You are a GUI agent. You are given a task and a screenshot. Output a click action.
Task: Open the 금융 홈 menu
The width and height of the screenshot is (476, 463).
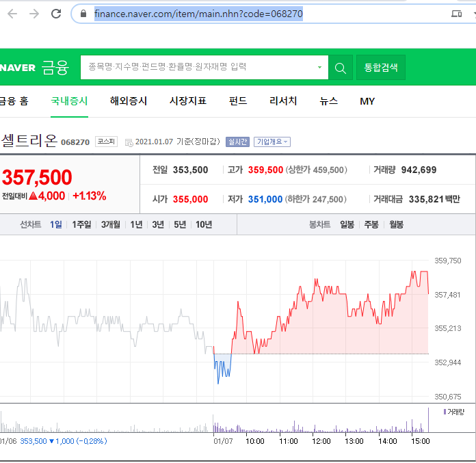(x=14, y=101)
